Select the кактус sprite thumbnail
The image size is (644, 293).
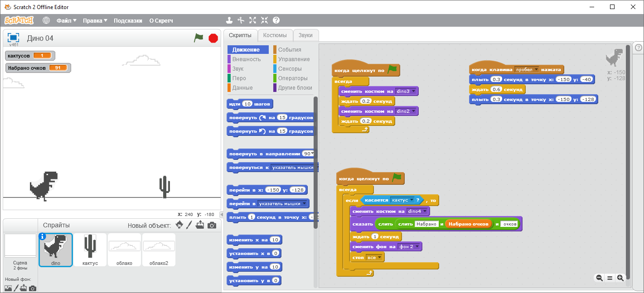(x=90, y=250)
